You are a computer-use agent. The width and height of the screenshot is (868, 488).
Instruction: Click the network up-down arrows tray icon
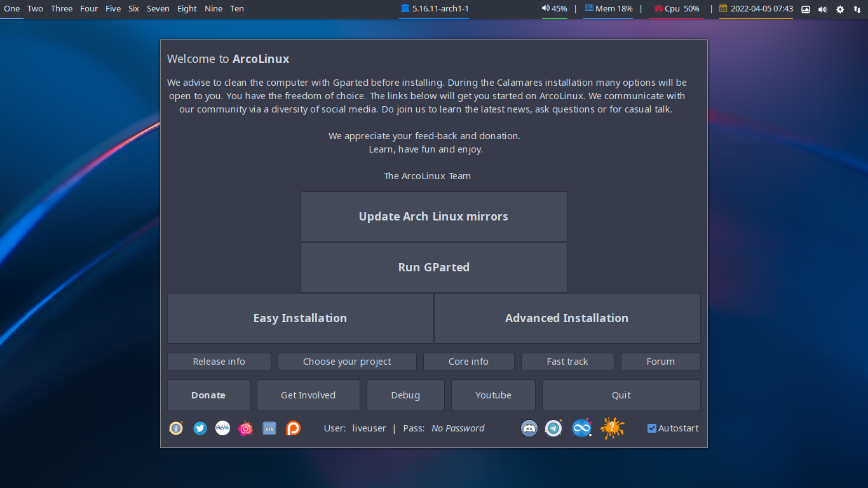pyautogui.click(x=857, y=9)
